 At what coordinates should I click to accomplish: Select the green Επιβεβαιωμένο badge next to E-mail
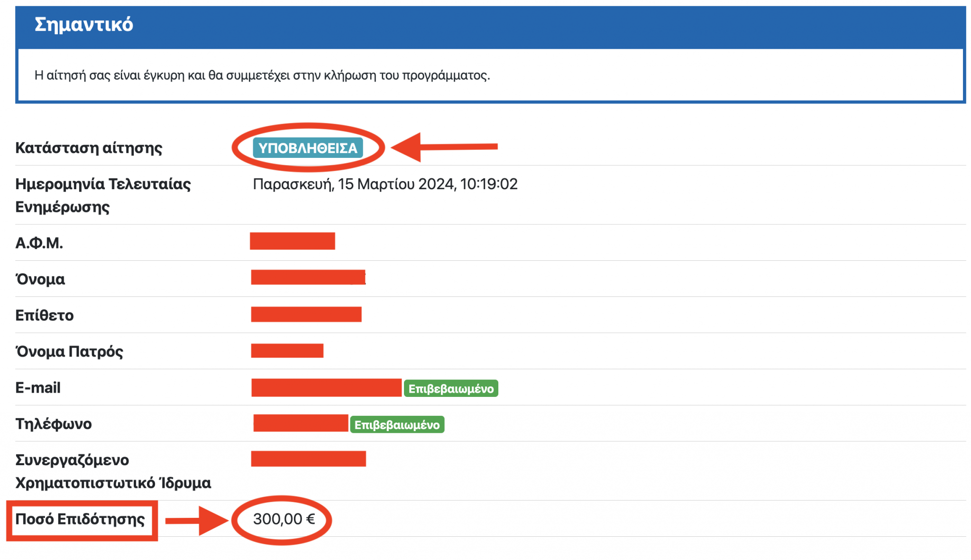coord(451,389)
